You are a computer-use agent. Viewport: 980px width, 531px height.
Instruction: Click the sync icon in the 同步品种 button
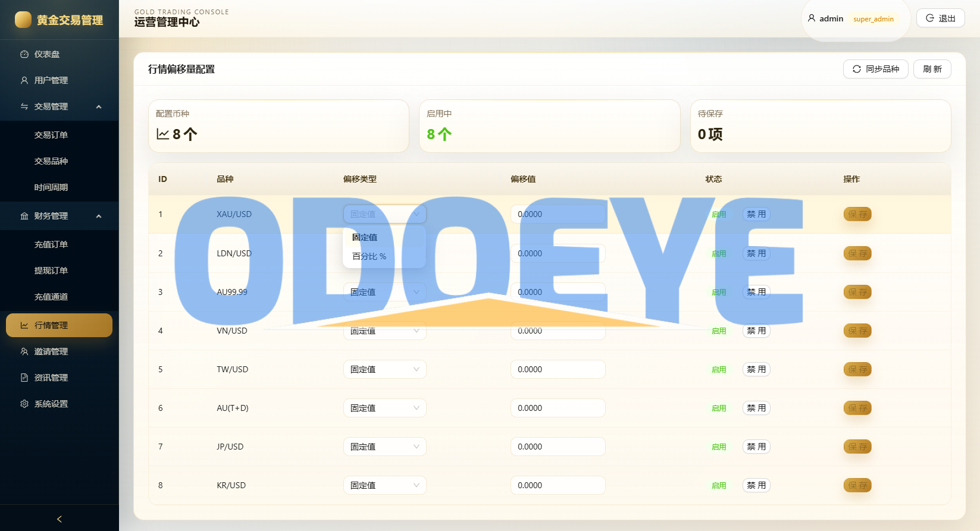tap(857, 69)
